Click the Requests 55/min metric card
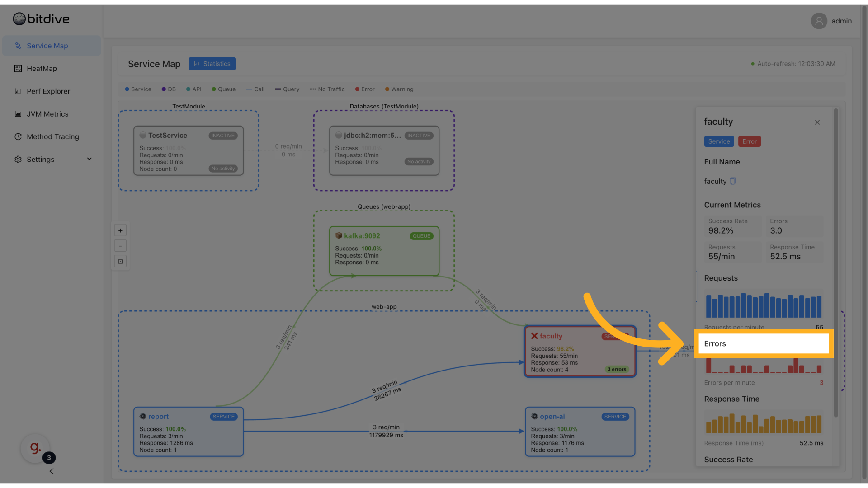Screen dimensions: 868x488 (733, 252)
